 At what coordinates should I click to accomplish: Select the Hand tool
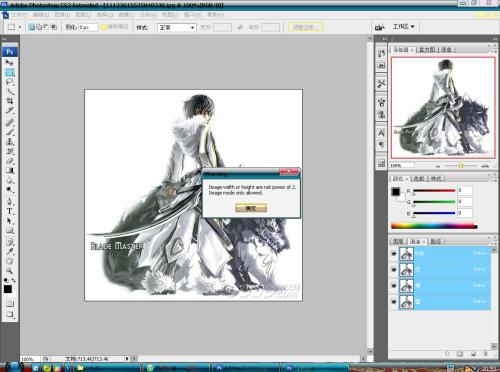point(9,261)
